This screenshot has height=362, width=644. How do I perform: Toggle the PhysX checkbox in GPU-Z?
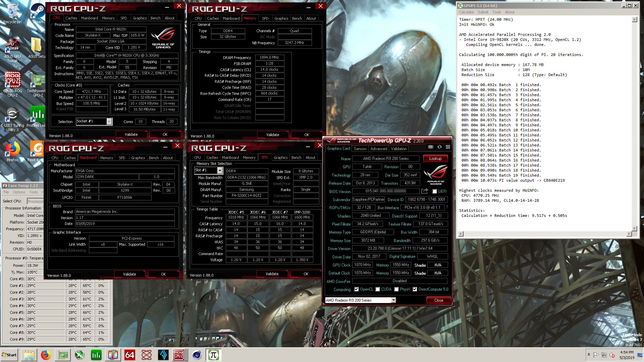tap(396, 289)
